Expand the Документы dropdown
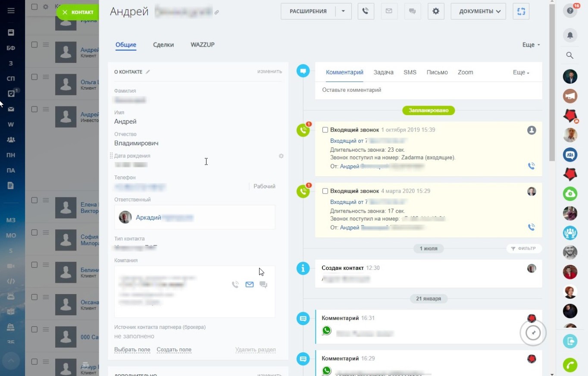 pos(478,11)
